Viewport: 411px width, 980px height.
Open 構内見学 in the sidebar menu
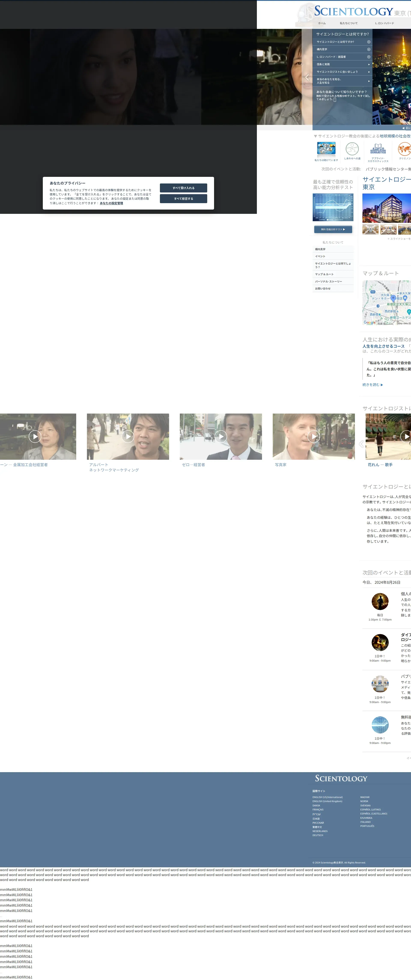tap(333, 250)
